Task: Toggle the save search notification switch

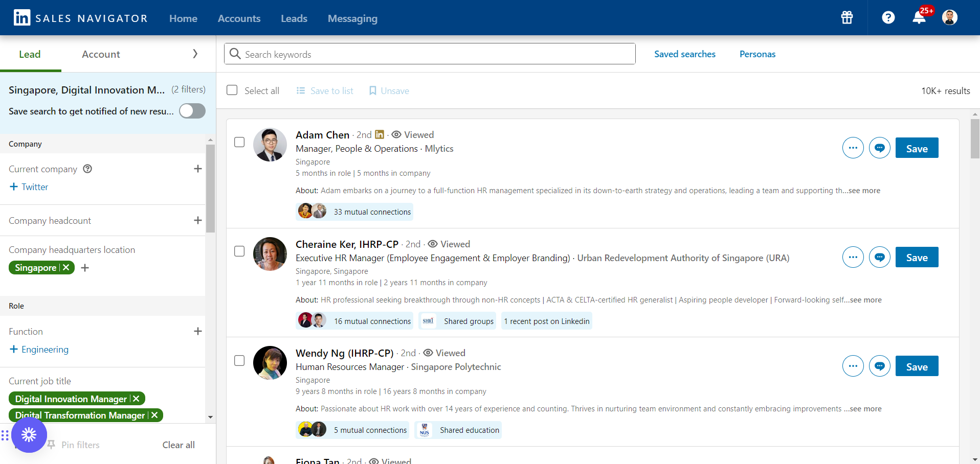Action: [x=192, y=111]
